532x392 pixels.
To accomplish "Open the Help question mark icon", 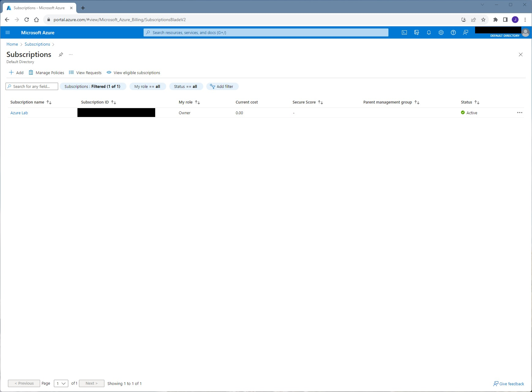I will [x=453, y=32].
